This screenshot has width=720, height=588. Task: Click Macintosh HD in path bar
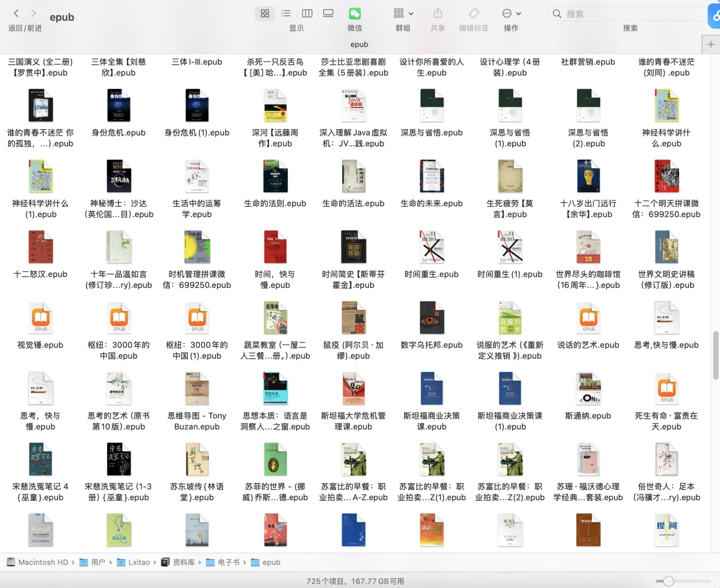[x=38, y=562]
